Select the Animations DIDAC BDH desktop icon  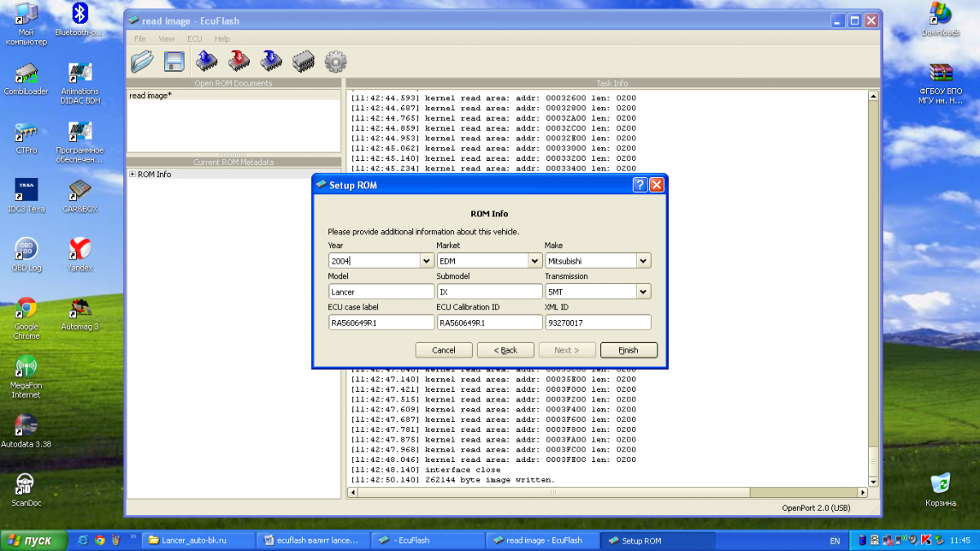coord(79,83)
